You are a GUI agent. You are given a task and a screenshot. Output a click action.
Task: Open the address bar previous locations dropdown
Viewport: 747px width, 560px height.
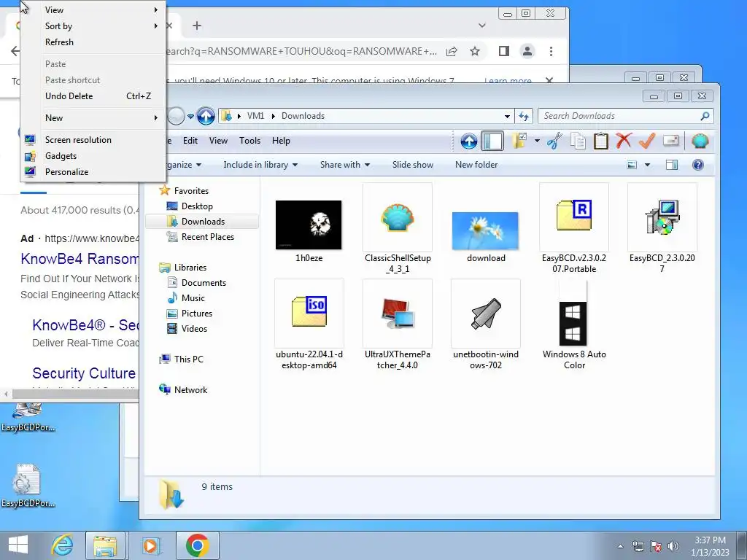tap(508, 116)
